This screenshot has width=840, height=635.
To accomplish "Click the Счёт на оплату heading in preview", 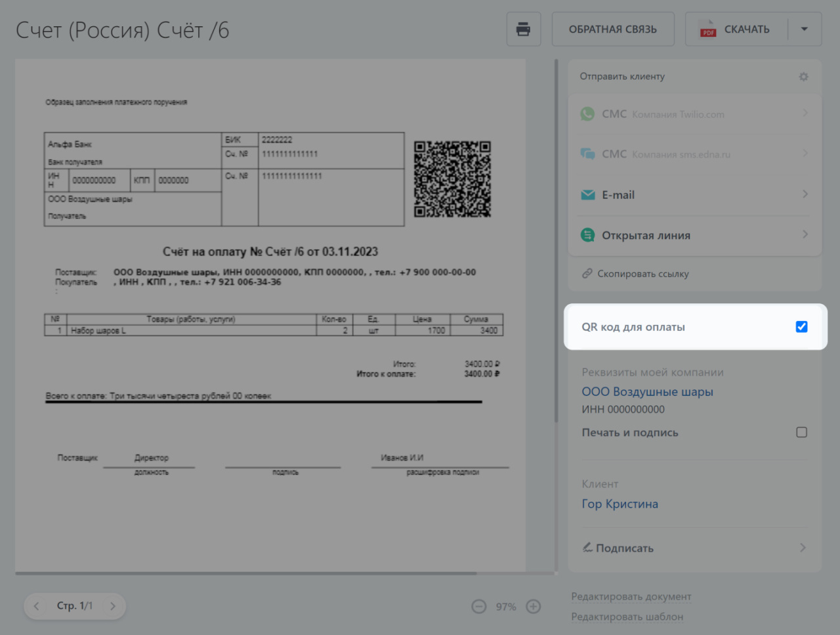I will [x=270, y=252].
